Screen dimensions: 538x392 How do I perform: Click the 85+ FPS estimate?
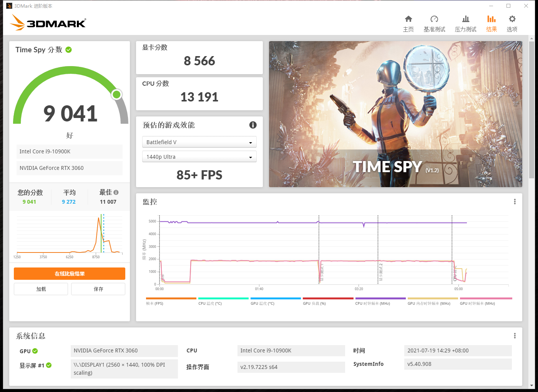199,175
